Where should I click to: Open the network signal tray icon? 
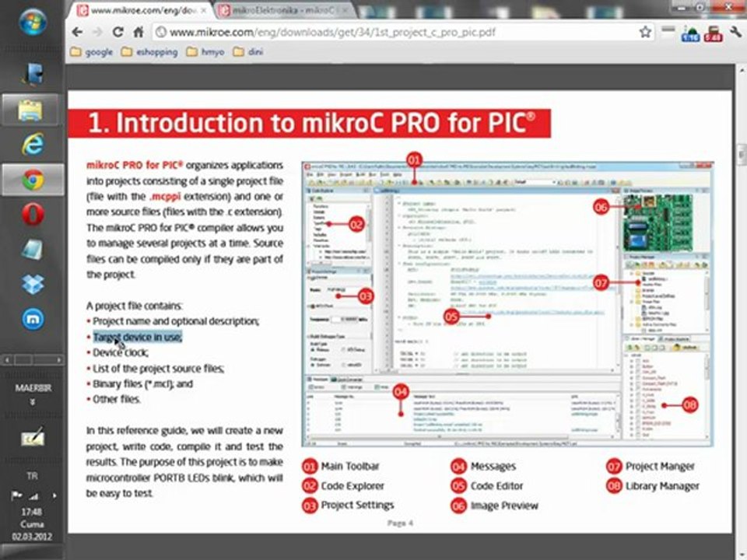(x=33, y=496)
